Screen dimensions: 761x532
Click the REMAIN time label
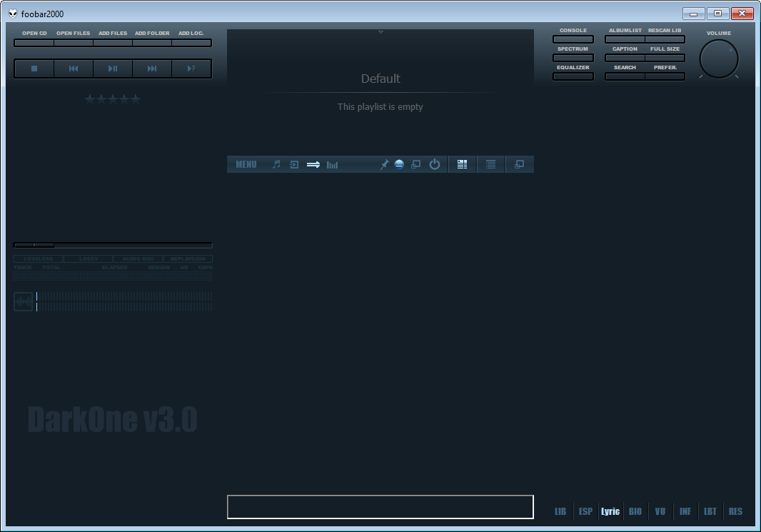(x=158, y=268)
